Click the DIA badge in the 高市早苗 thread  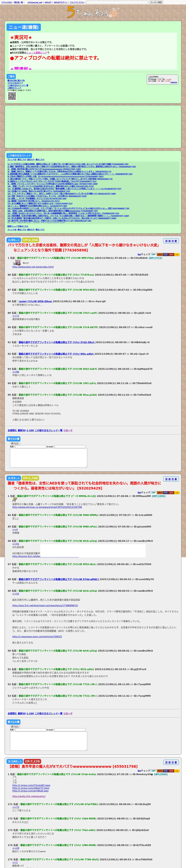click(171, 771)
